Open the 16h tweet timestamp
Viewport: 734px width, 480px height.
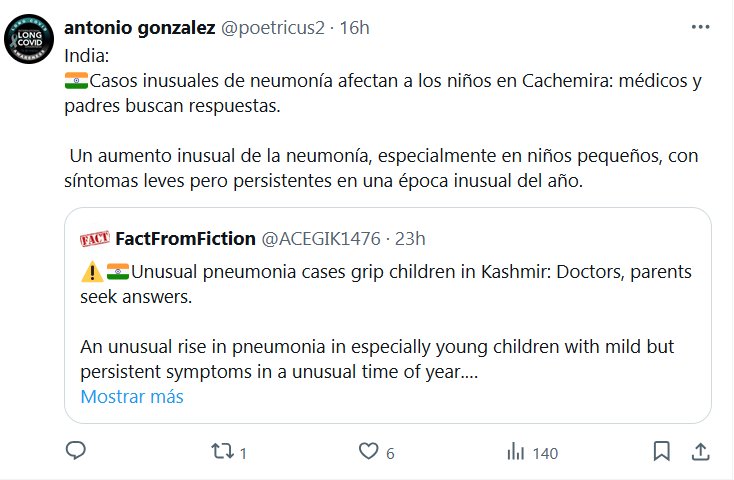[x=355, y=28]
